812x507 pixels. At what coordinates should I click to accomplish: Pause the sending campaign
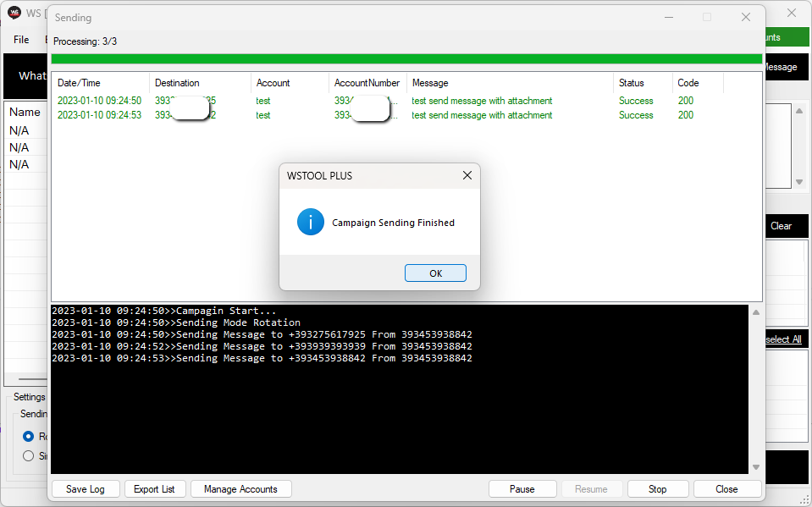coord(522,489)
